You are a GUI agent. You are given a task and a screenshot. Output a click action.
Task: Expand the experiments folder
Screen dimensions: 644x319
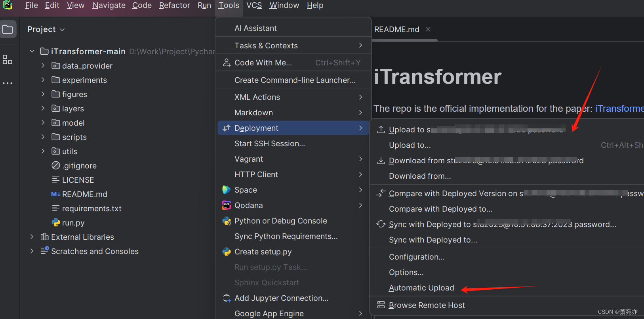tap(43, 80)
